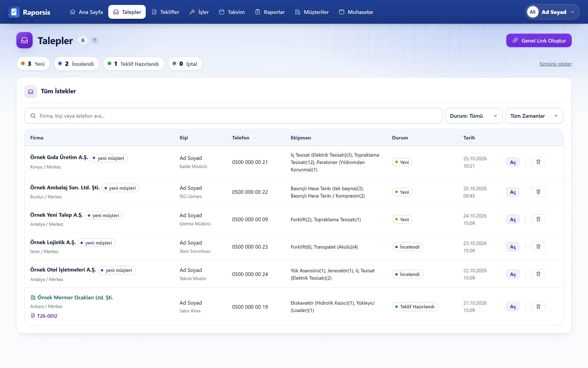Click yeni müşteri badge next to Örnek Yeni Talep A.Ş.
Image resolution: width=588 pixels, height=368 pixels.
pos(103,216)
